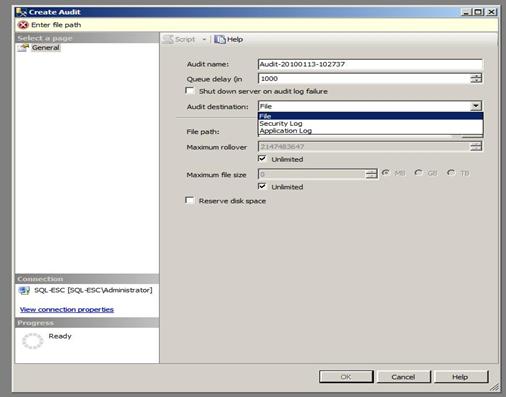Maximize the Create Audit window
The image size is (506, 397).
coord(479,12)
